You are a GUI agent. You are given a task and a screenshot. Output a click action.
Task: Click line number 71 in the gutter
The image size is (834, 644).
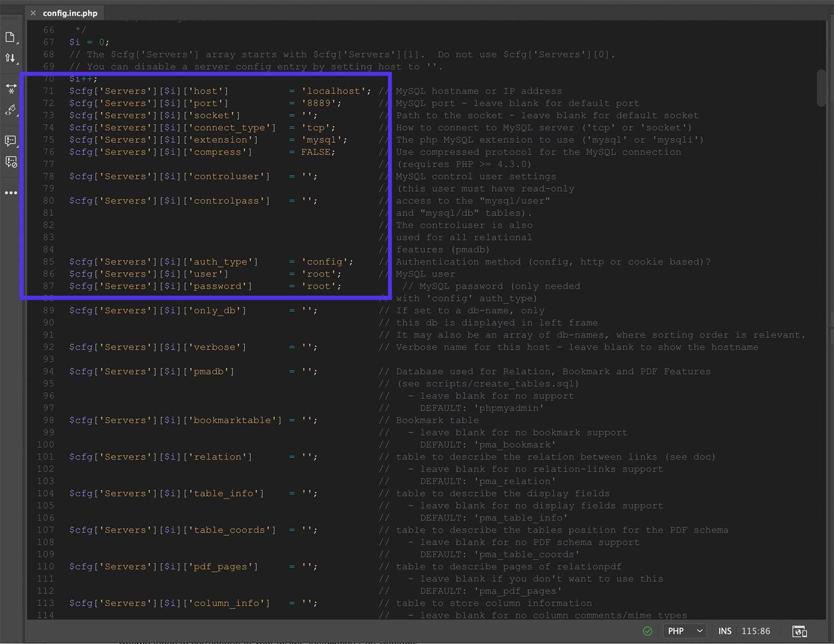pyautogui.click(x=48, y=91)
